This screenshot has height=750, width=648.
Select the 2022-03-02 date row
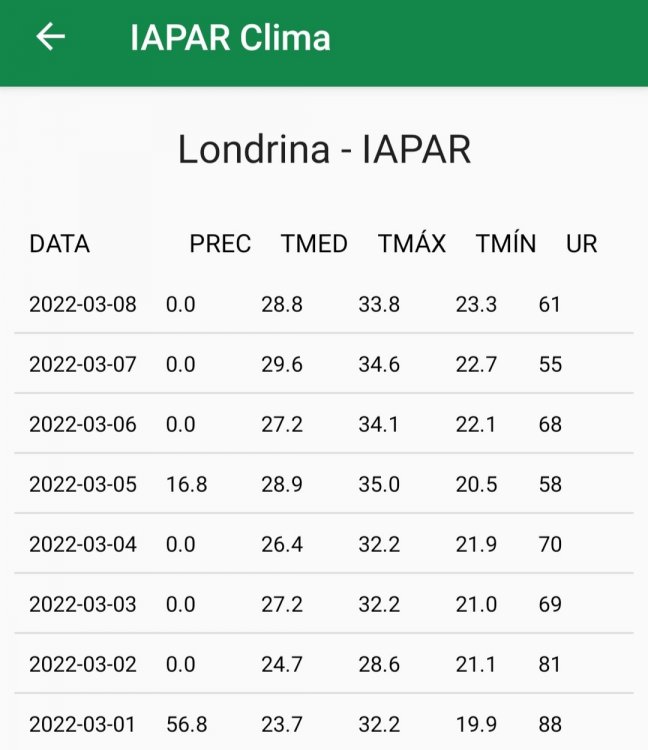(x=324, y=664)
